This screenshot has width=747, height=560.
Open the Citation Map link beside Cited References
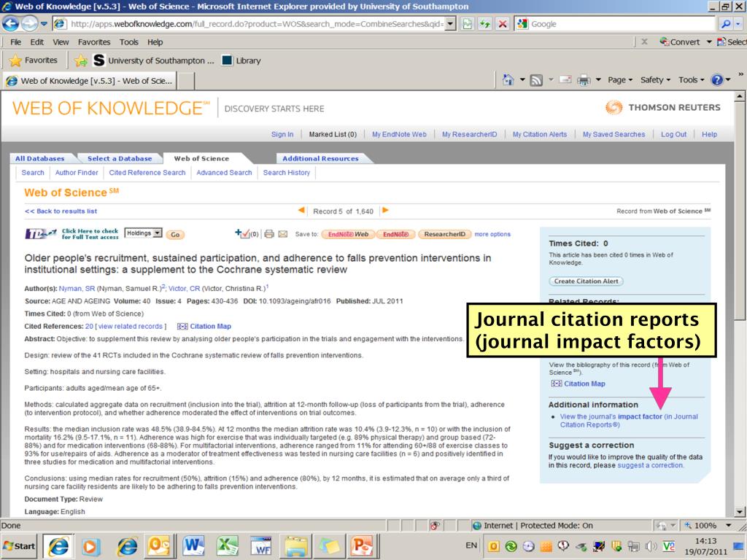(204, 326)
